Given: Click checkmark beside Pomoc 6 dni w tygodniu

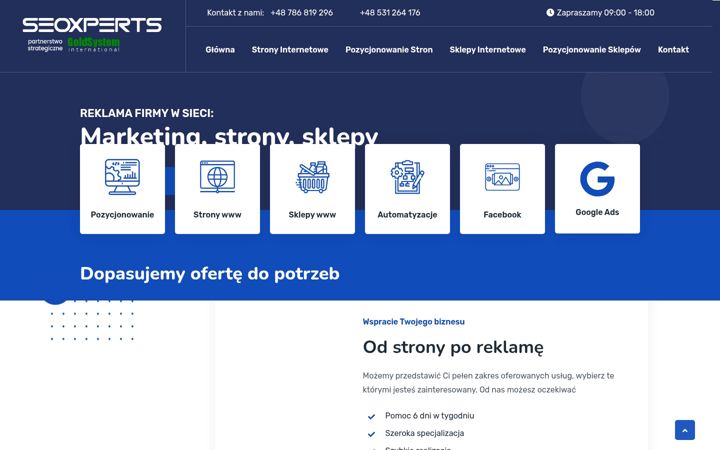Looking at the screenshot, I should tap(371, 416).
